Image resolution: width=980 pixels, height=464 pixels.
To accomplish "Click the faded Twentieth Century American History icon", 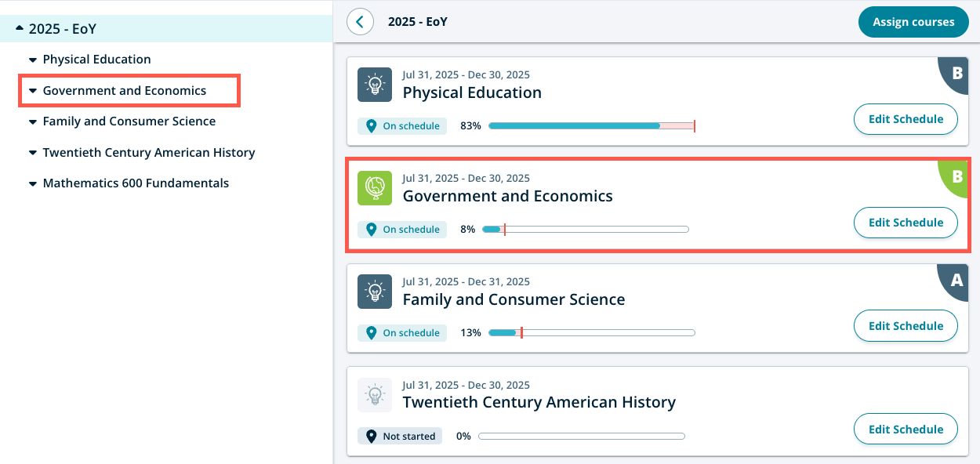I will tap(375, 394).
